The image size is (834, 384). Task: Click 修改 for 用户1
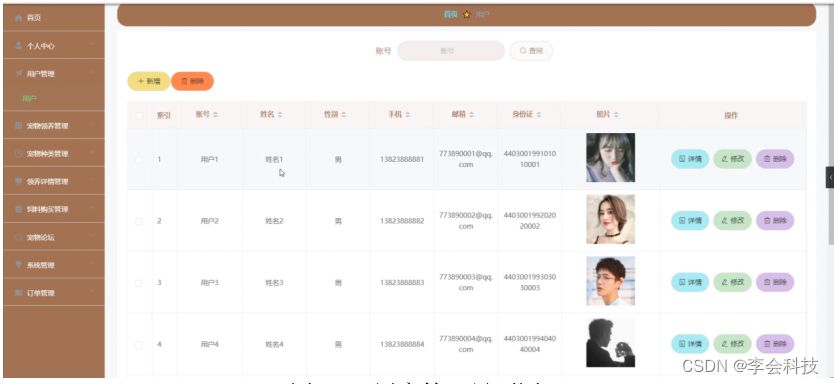(732, 159)
